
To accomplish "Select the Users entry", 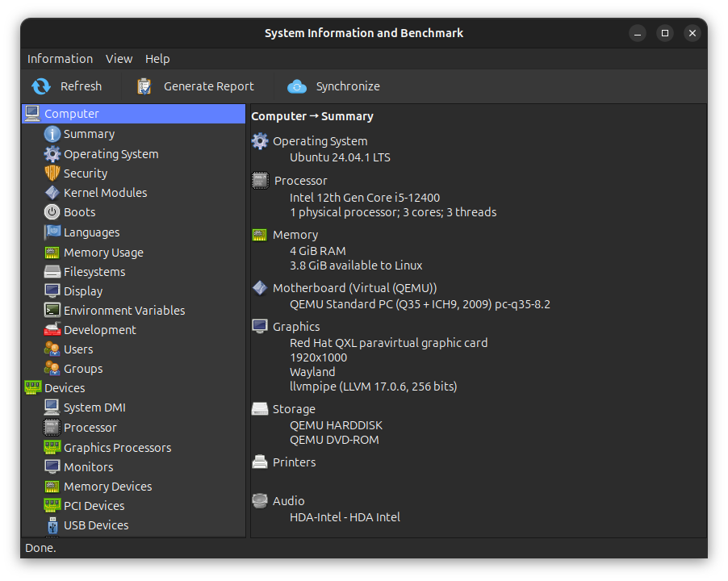I will tap(78, 349).
